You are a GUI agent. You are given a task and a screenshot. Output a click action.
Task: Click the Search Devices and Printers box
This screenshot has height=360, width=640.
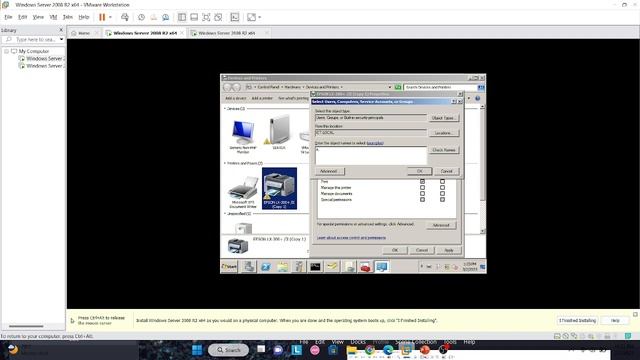click(x=440, y=87)
